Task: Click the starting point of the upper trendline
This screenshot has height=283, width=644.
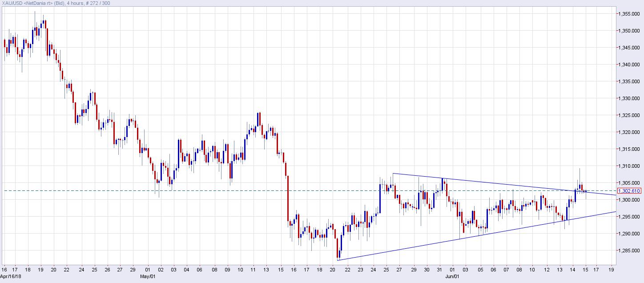Action: click(x=393, y=173)
